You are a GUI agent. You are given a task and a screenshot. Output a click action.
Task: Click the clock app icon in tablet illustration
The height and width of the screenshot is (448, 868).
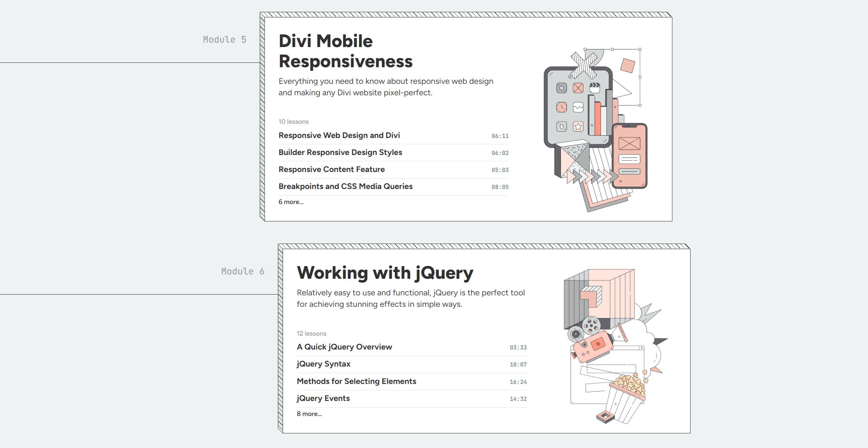[x=562, y=107]
